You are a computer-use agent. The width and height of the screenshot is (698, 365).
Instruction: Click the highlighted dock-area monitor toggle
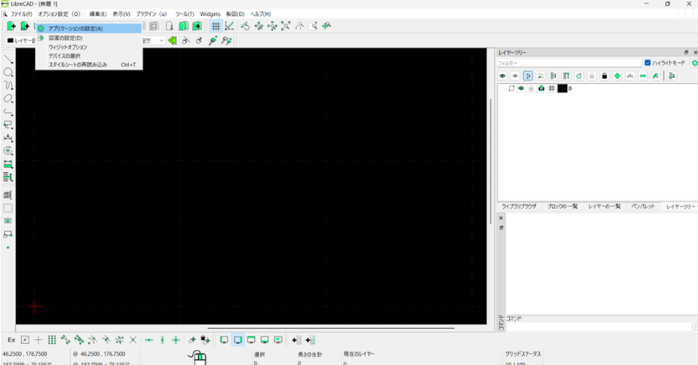pos(238,340)
